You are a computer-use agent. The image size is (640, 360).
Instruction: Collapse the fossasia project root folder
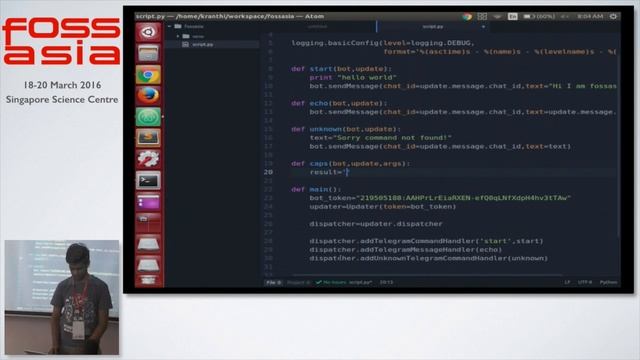pyautogui.click(x=169, y=27)
